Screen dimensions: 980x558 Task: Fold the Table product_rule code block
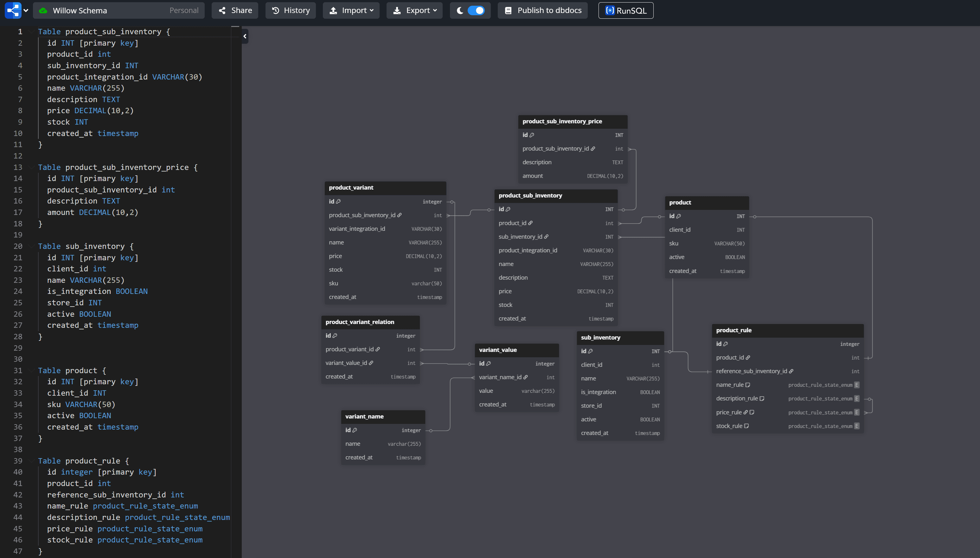click(31, 461)
